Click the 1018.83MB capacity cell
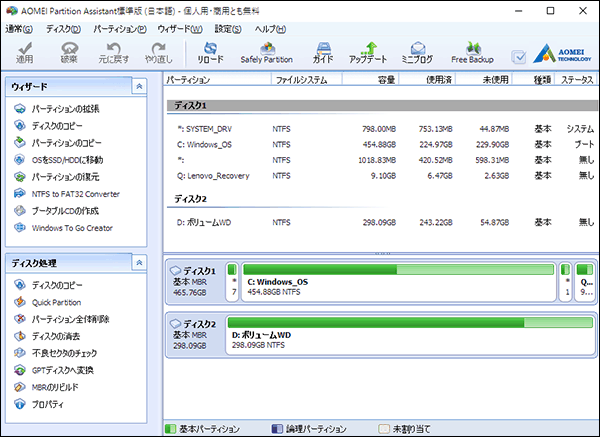This screenshot has width=600, height=437. tap(377, 160)
